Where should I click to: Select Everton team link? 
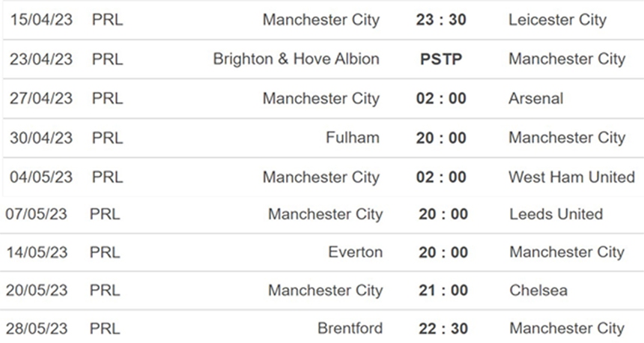[355, 252]
